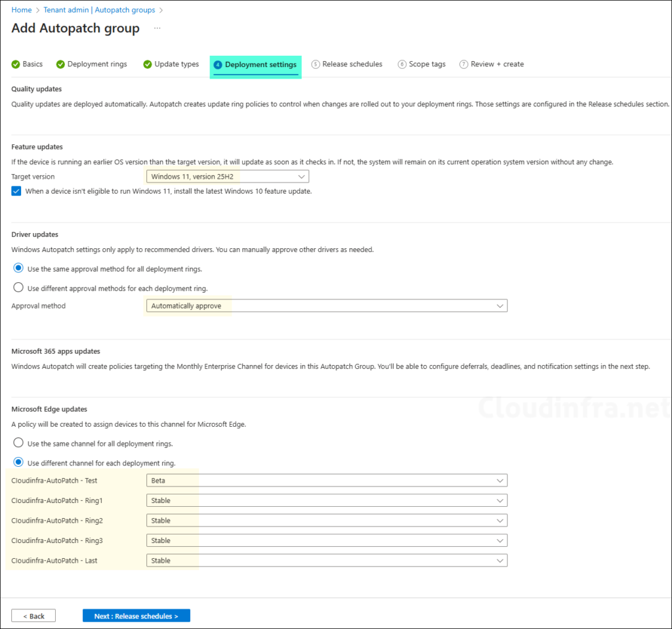Image resolution: width=672 pixels, height=629 pixels.
Task: Select same channel for all deployment rings
Action: [x=18, y=443]
